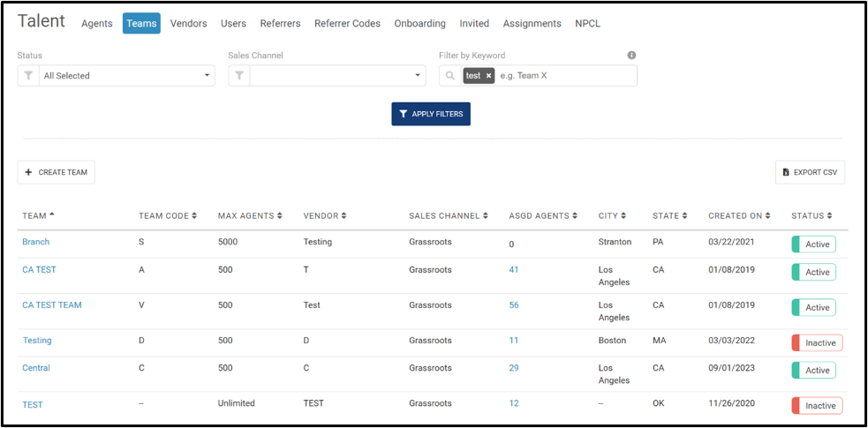Go to the Users tab
Screen dimensions: 868x428
(234, 23)
